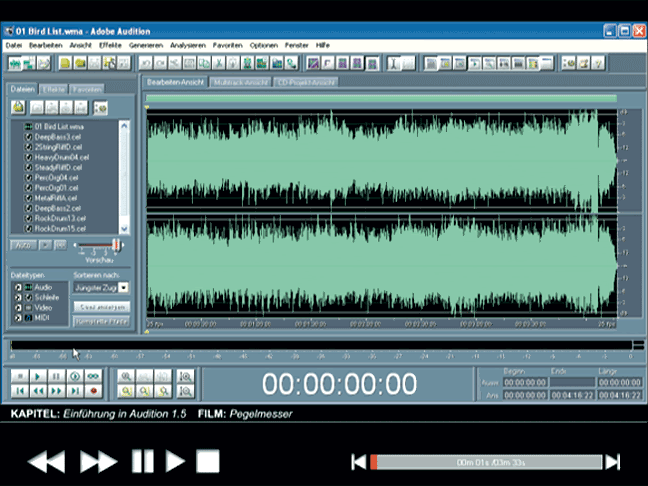Toggle Auto preview button in Files panel

click(x=23, y=245)
